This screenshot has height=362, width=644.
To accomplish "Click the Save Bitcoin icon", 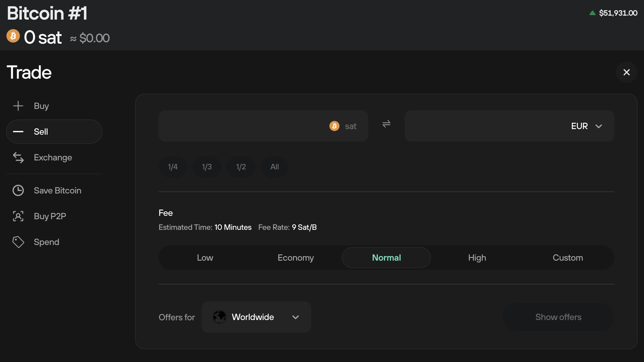I will click(x=18, y=191).
